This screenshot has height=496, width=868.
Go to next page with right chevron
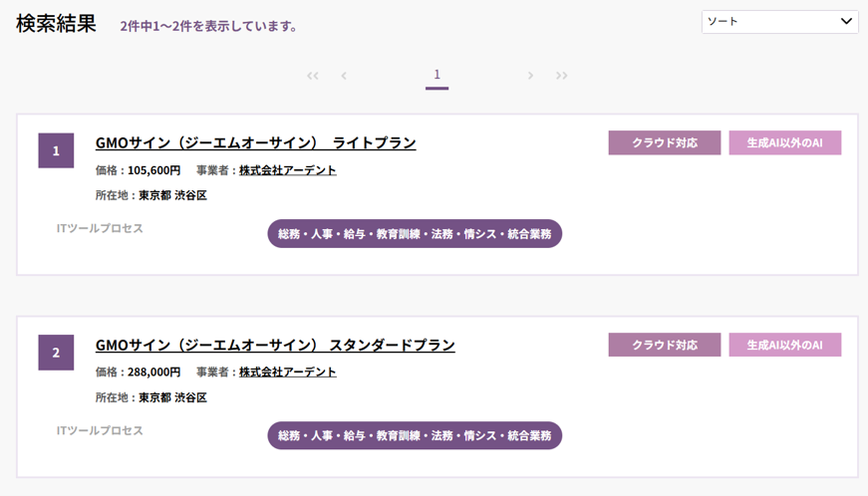(x=530, y=76)
